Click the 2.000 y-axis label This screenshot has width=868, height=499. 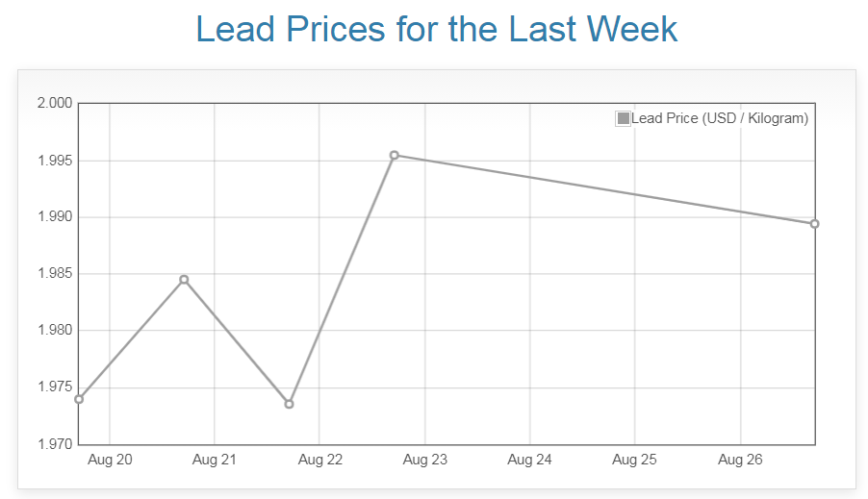54,103
